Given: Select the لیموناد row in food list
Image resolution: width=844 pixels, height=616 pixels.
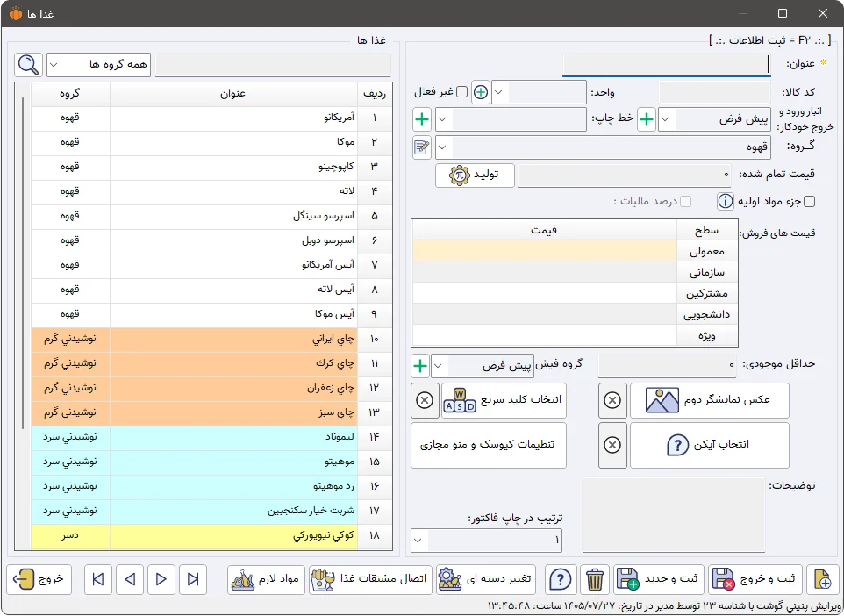Looking at the screenshot, I should point(211,437).
